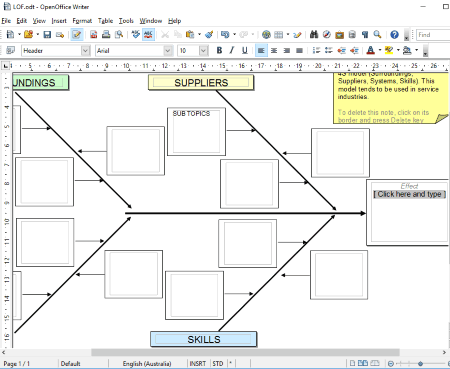
Task: Open the Highlighting color dropdown arrow
Action: tap(398, 50)
